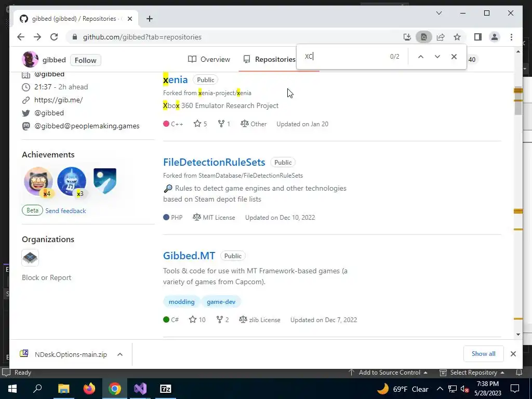Select the Repositories tab
The height and width of the screenshot is (399, 532).
pyautogui.click(x=270, y=59)
